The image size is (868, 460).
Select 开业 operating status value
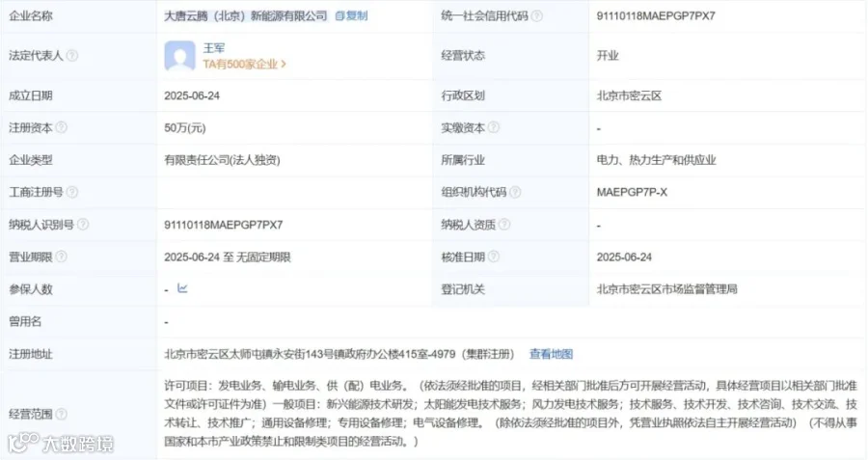(608, 55)
